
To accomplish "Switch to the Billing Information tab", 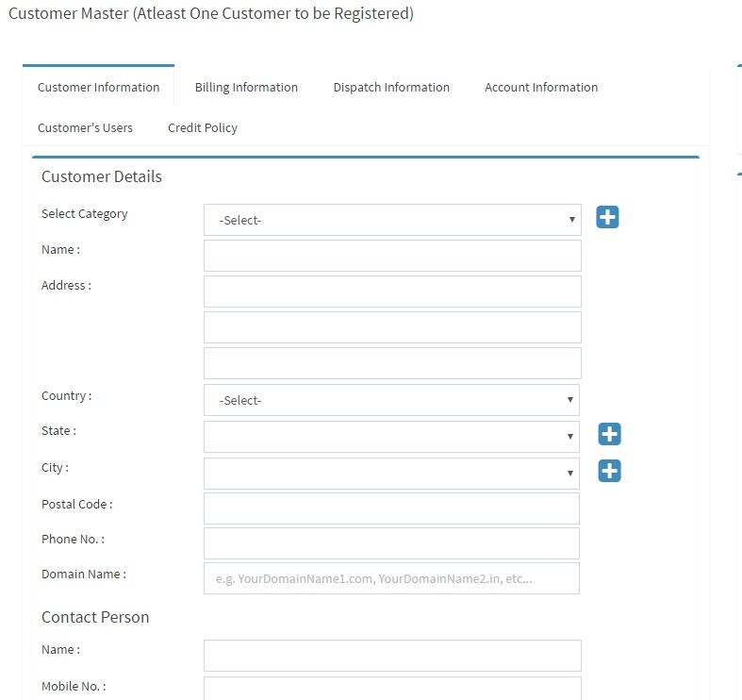I will [246, 87].
